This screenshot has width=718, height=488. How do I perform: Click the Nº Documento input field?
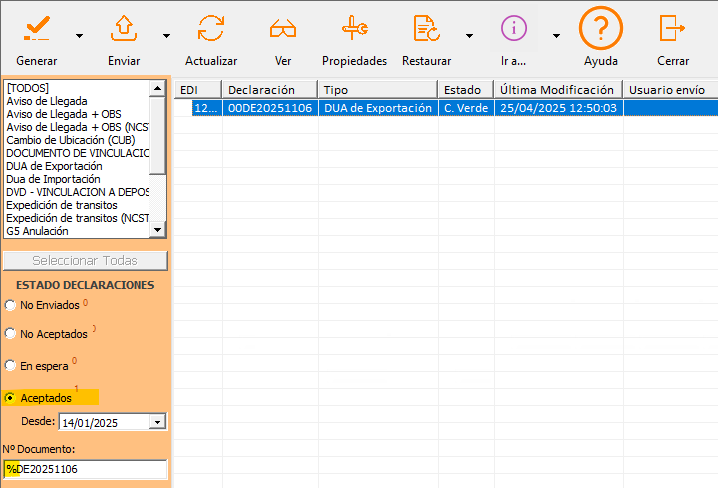[85, 469]
